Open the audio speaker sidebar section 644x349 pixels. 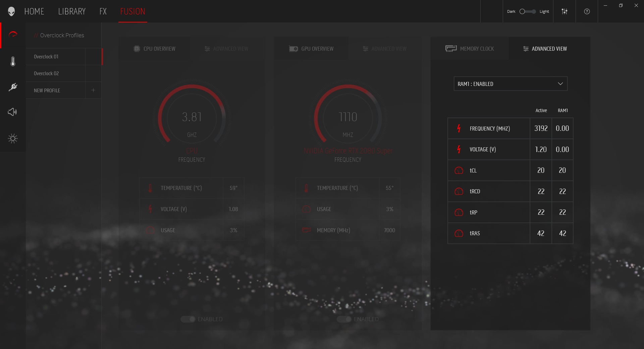pos(12,112)
